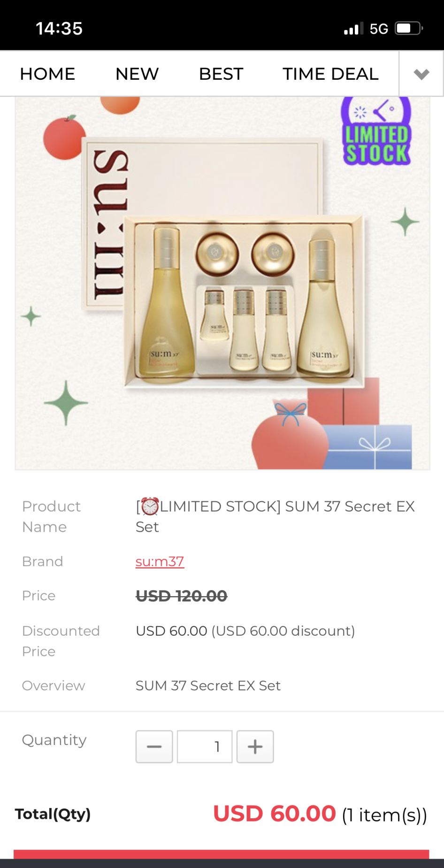Tap the 14:35 clock in status bar
The width and height of the screenshot is (444, 868).
pyautogui.click(x=59, y=29)
